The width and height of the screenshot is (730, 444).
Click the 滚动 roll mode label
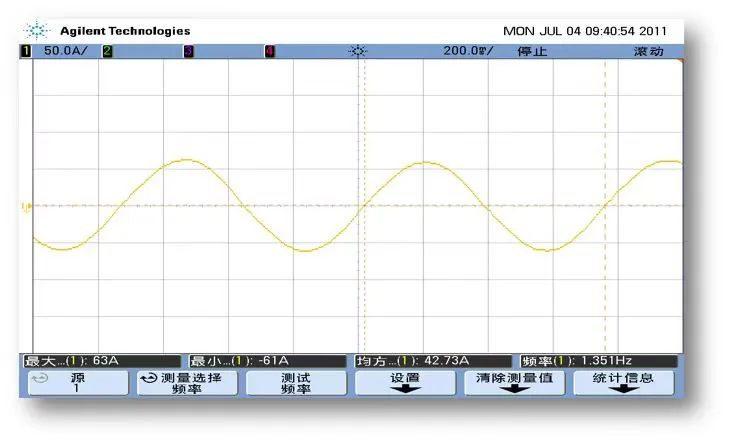point(649,51)
